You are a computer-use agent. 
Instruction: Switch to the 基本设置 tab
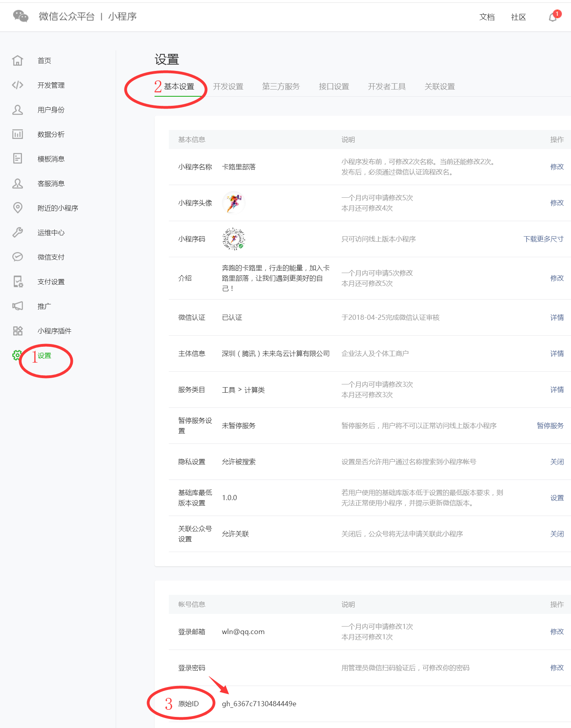(x=179, y=86)
